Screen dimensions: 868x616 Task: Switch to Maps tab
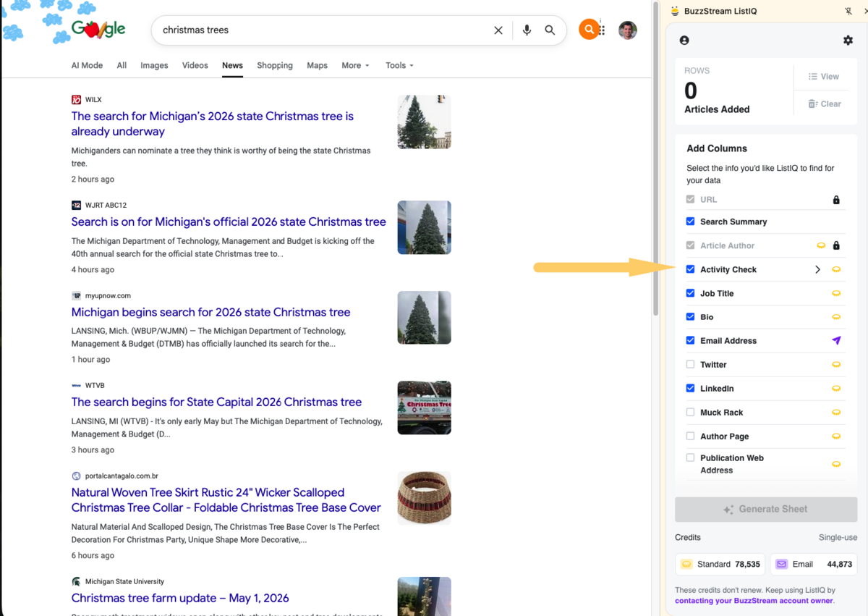pyautogui.click(x=317, y=65)
